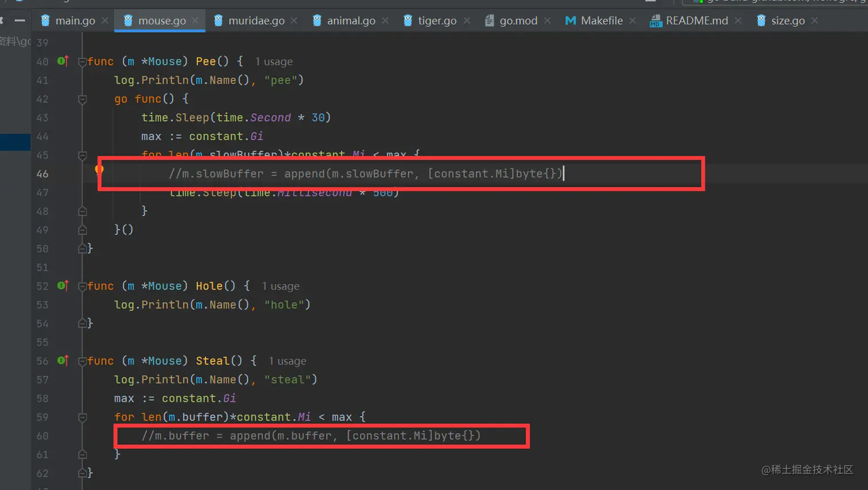Screen dimensions: 868x490
Task: Click the intention lightbulb on line 46
Action: click(x=99, y=169)
